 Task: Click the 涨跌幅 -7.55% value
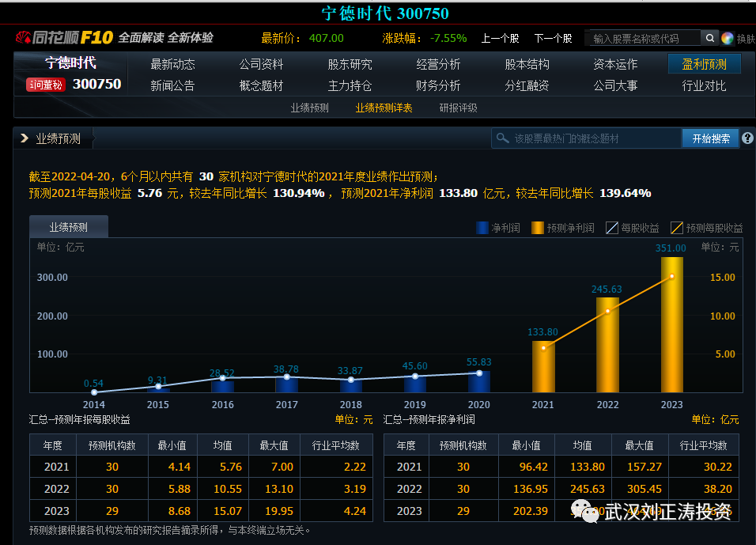pyautogui.click(x=448, y=38)
